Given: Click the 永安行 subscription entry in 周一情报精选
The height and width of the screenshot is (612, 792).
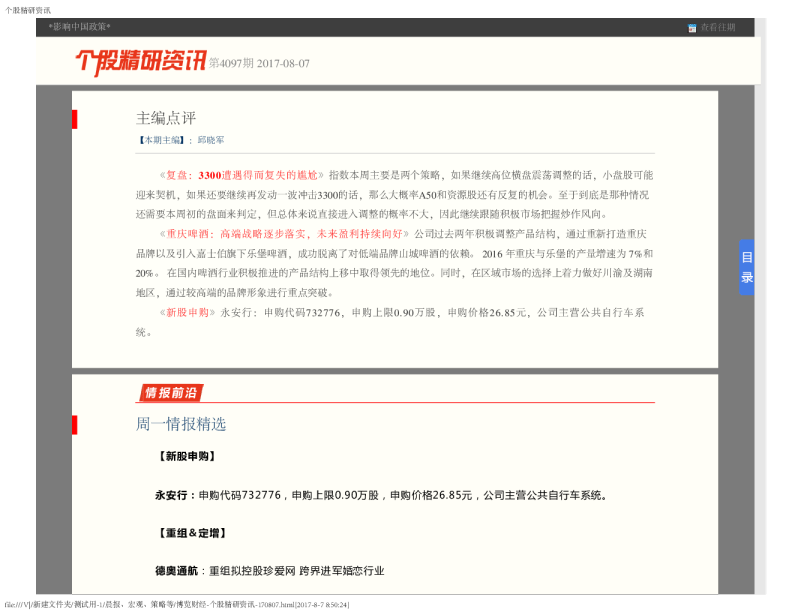Looking at the screenshot, I should [380, 495].
